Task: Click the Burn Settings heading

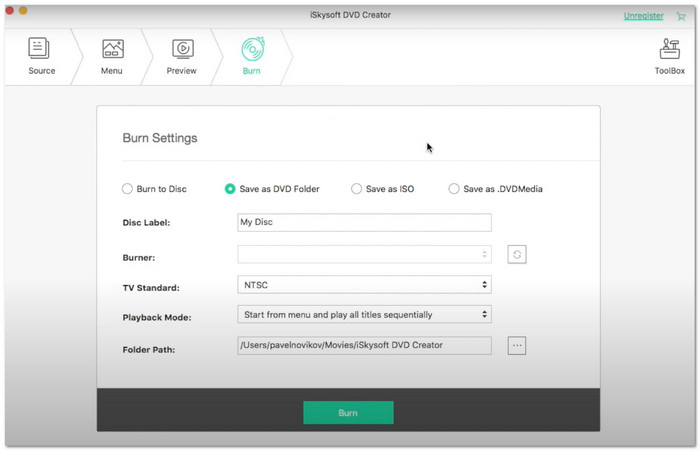Action: point(160,138)
